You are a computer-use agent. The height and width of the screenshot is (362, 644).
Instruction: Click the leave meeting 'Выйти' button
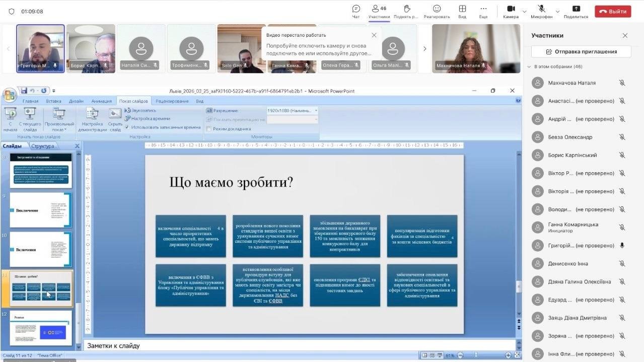point(612,11)
